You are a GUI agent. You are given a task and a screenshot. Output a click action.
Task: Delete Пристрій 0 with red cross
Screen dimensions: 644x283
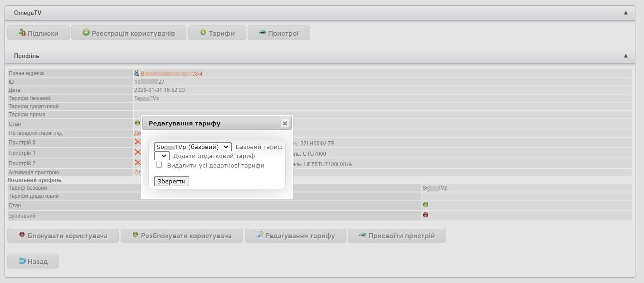pyautogui.click(x=137, y=142)
